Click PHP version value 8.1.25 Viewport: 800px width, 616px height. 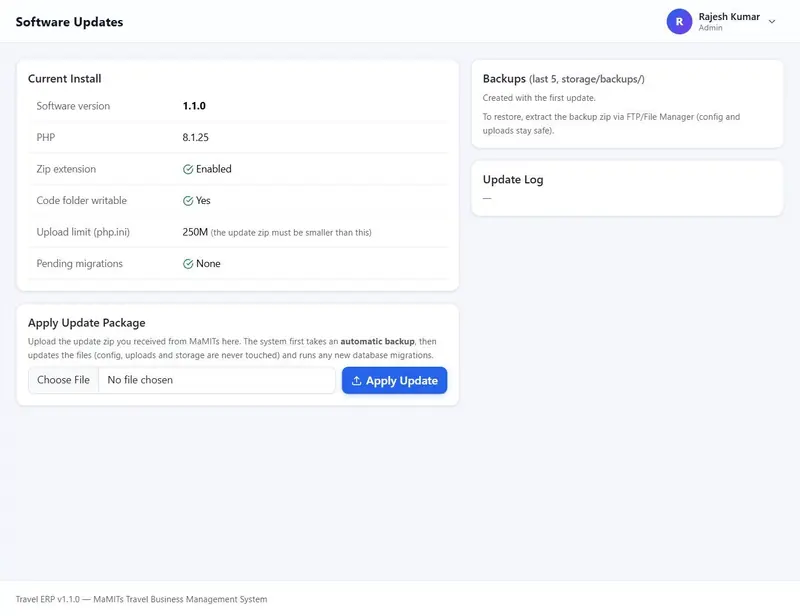pyautogui.click(x=195, y=137)
